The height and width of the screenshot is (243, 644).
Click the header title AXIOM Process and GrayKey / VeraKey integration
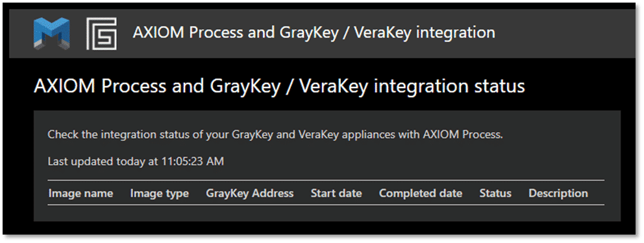tap(314, 32)
